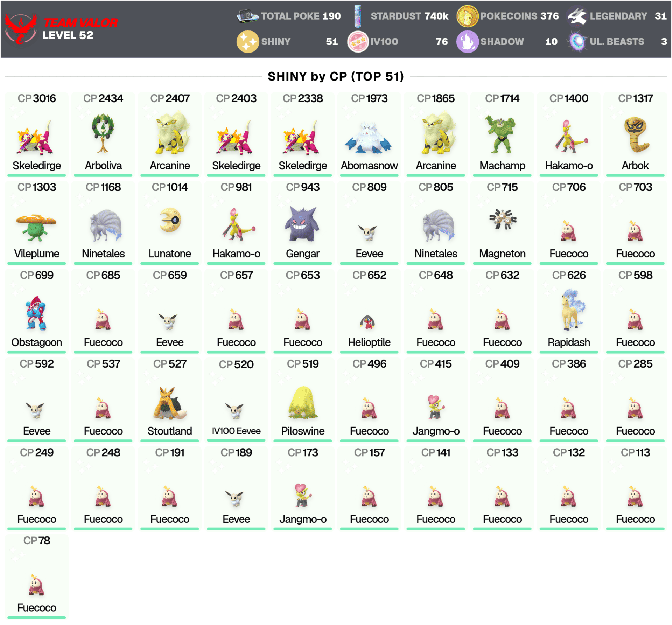Open the CP 592 Eevee card
The image size is (672, 625).
coord(37,400)
